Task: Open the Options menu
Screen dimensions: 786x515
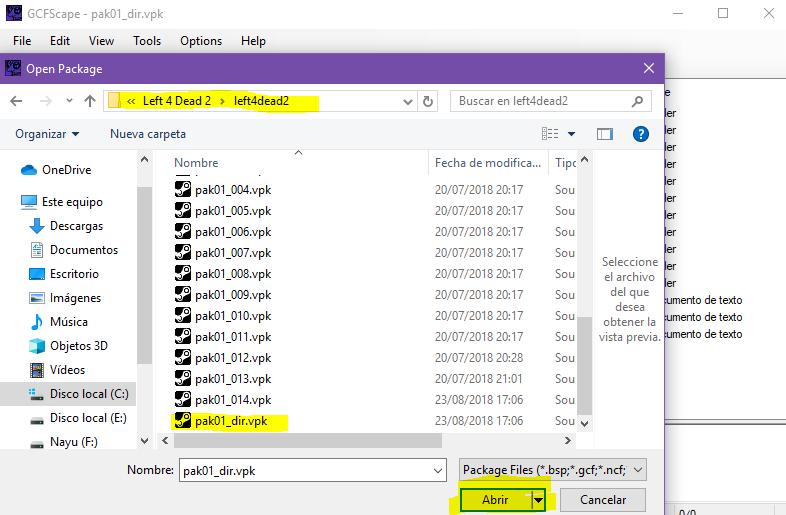Action: pyautogui.click(x=201, y=41)
